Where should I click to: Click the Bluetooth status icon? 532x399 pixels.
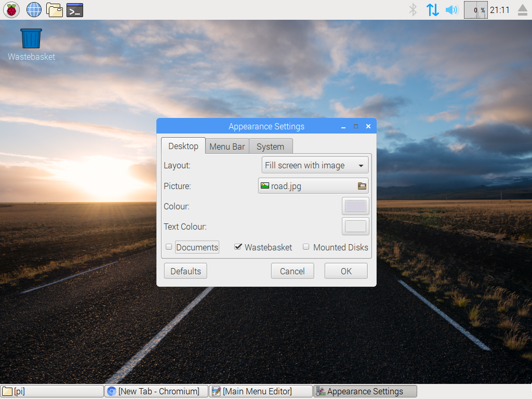click(413, 10)
